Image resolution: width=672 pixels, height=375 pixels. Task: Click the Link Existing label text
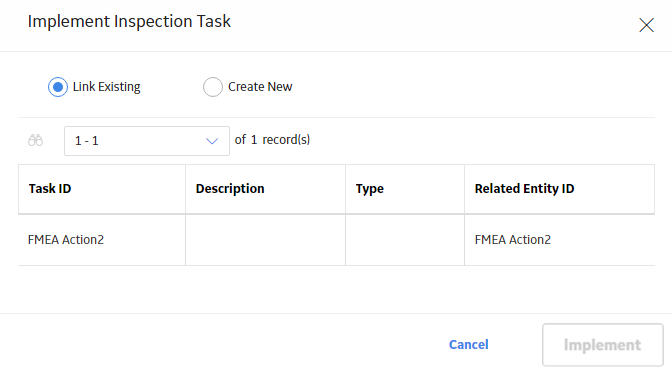[107, 87]
